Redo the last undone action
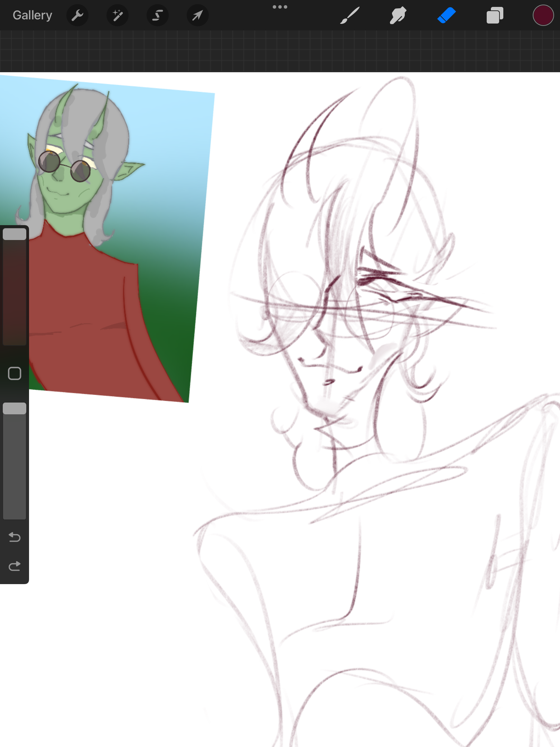This screenshot has height=747, width=560. pos(15,566)
